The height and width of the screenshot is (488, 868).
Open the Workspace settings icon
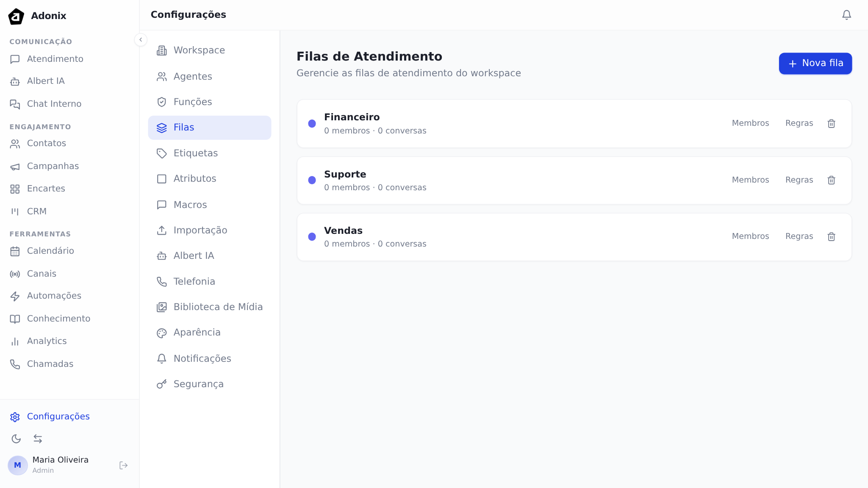click(x=162, y=50)
